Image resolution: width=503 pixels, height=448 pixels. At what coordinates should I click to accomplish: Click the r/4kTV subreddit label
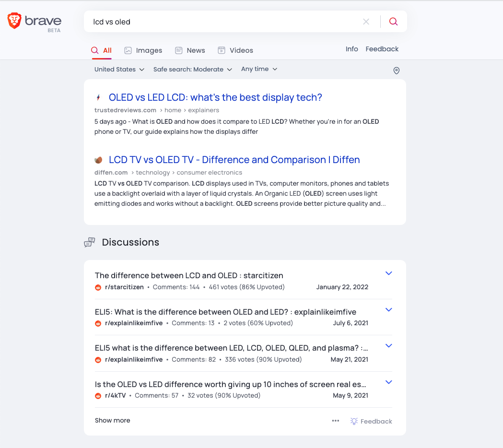click(x=115, y=396)
